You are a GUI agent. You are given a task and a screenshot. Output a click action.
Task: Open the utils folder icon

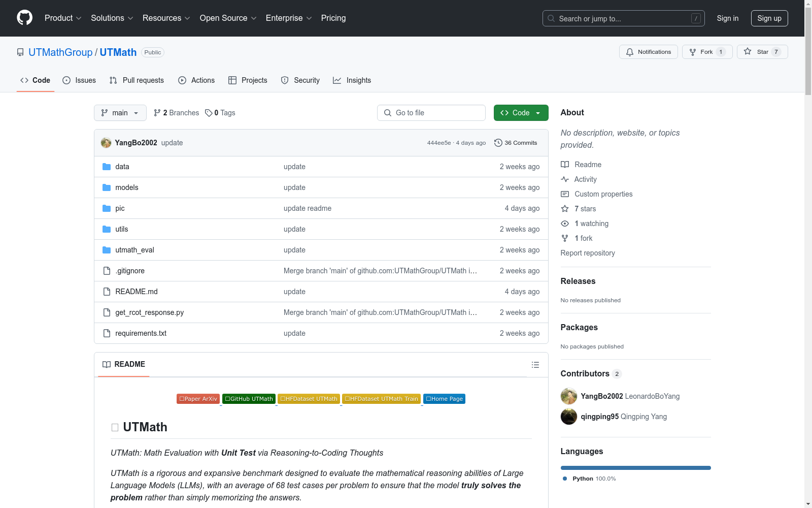coord(107,229)
